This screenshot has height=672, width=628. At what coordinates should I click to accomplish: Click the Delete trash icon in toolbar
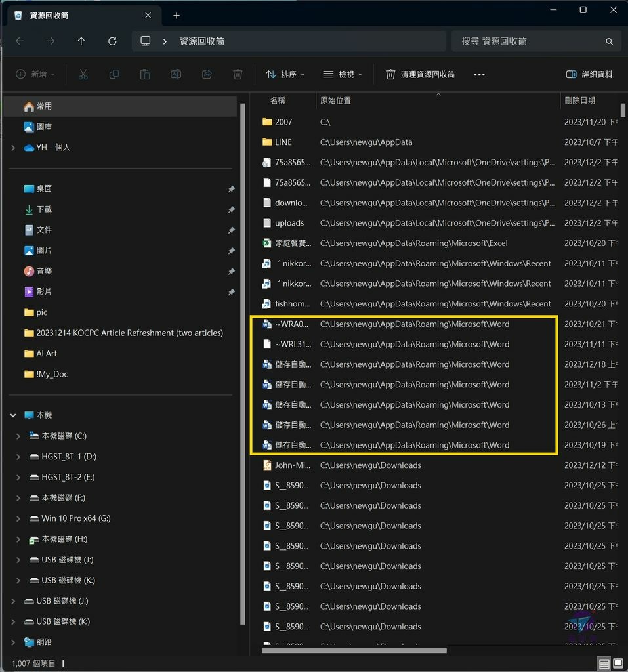tap(238, 75)
